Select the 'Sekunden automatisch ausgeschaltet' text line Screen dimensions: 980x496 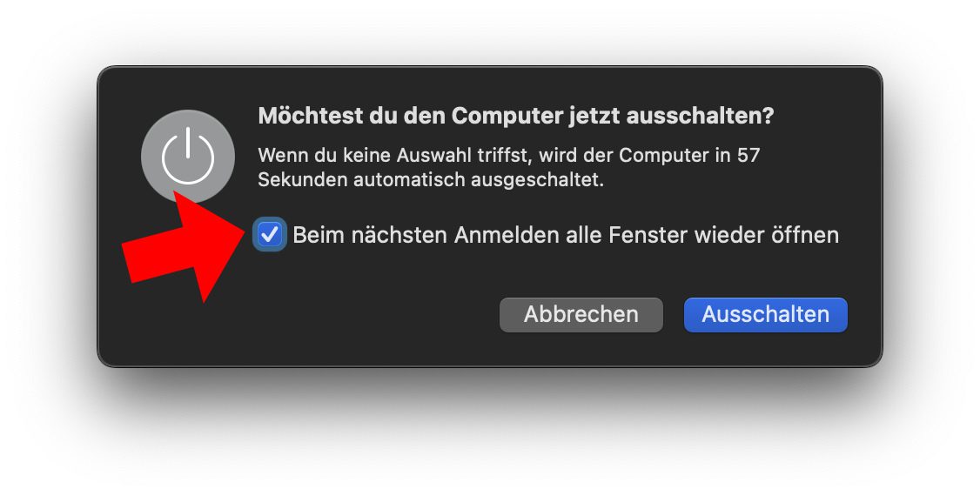431,180
